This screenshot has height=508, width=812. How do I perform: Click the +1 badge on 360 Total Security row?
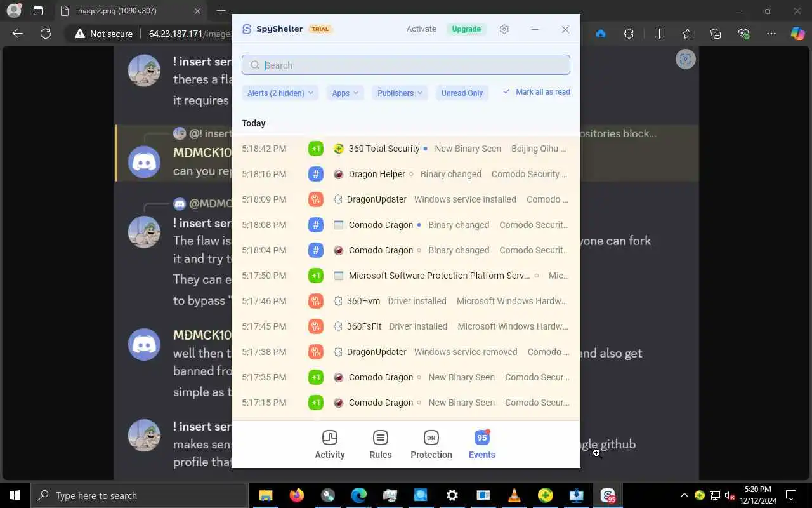pos(316,149)
